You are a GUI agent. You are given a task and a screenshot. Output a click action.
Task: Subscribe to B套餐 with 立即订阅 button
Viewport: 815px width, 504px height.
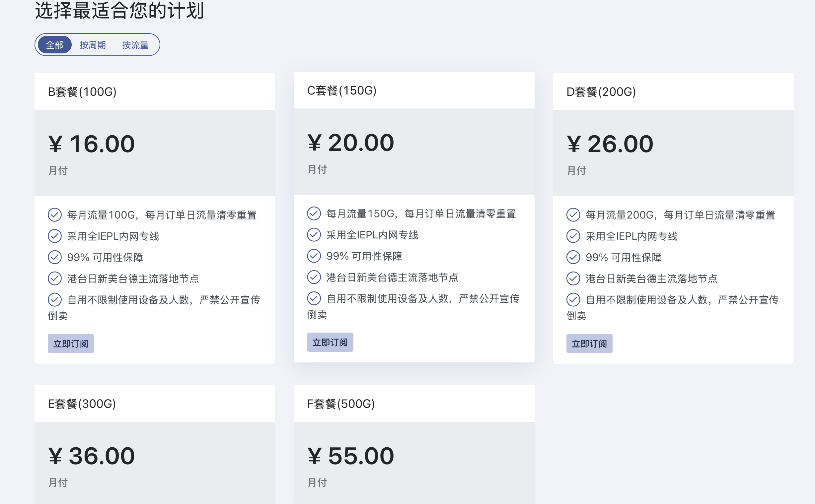71,343
